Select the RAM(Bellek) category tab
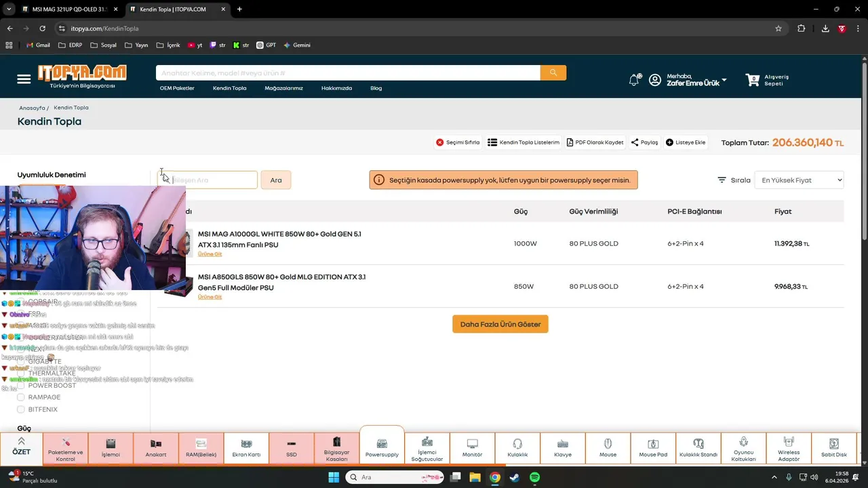Image resolution: width=868 pixels, height=488 pixels. [201, 447]
